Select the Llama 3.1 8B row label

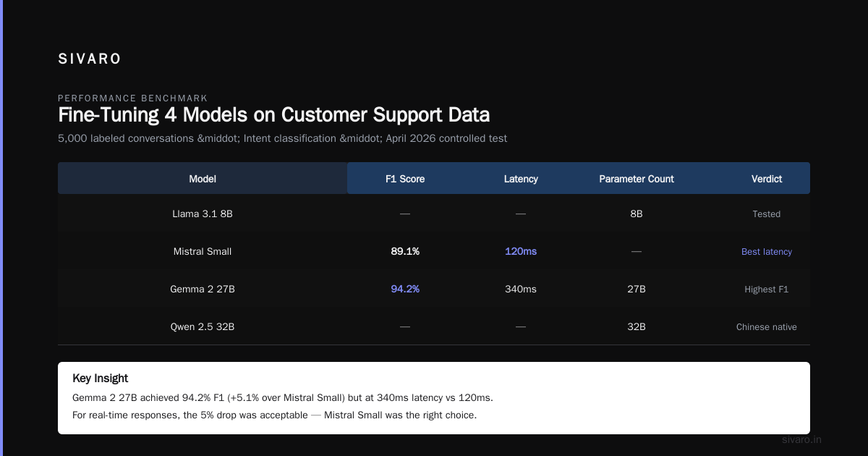click(x=203, y=214)
